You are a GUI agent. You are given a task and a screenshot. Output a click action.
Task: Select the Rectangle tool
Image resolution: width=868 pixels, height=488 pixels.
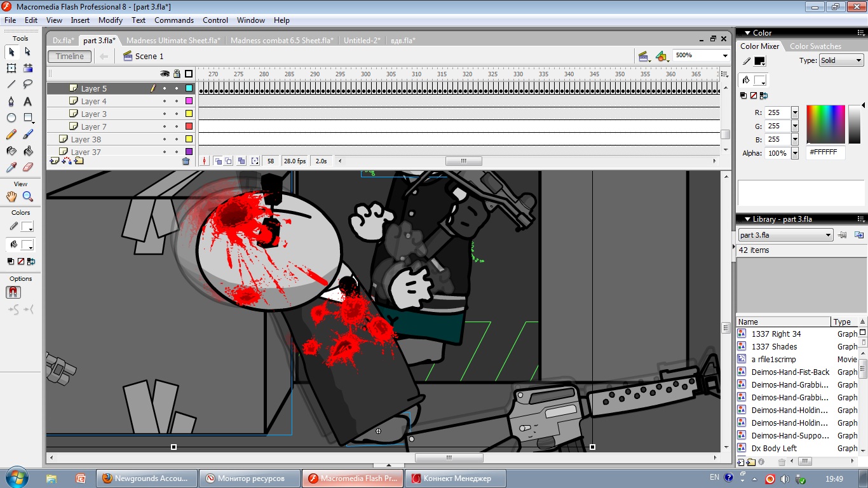(x=27, y=118)
